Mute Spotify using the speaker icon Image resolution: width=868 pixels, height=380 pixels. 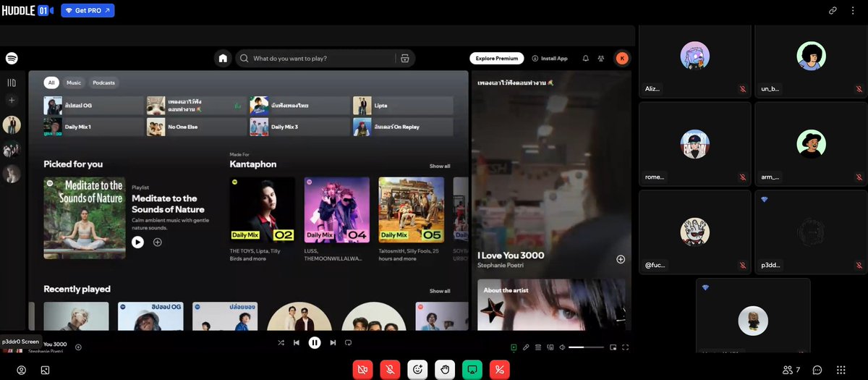[562, 347]
